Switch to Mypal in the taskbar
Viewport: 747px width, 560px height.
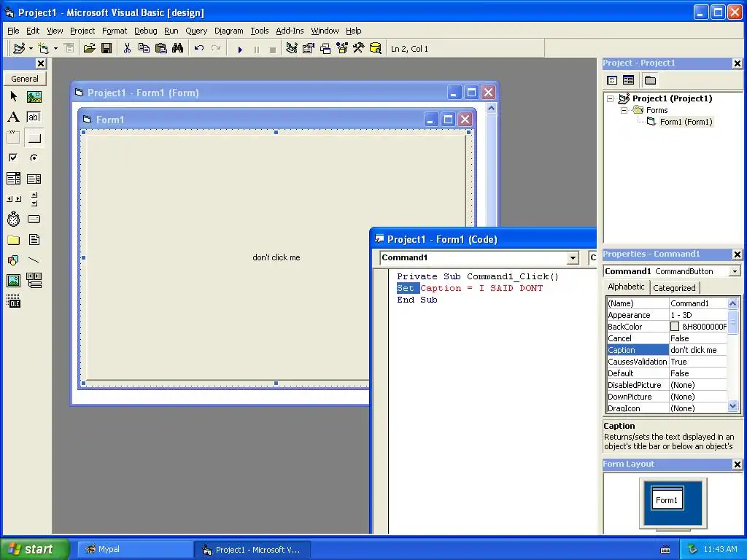(135, 549)
